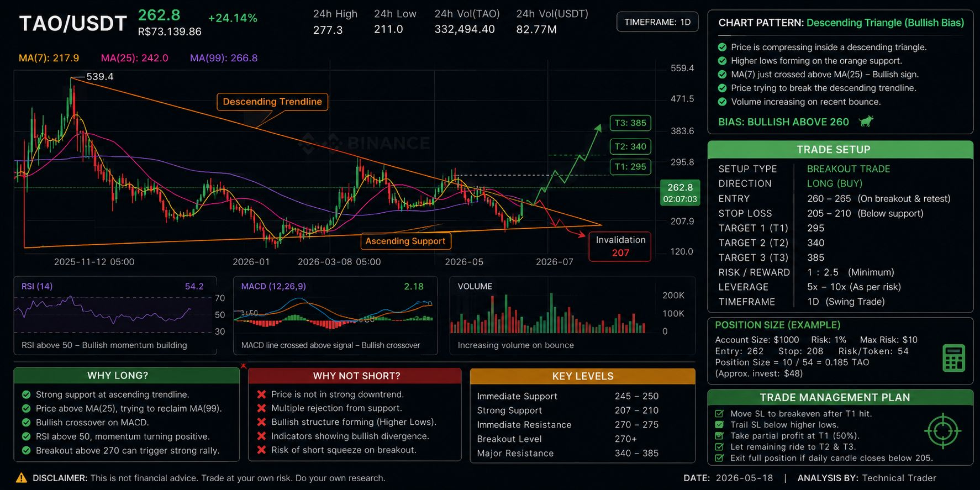Click the check icon beside 'Price trying to break the descending trendline'
The width and height of the screenshot is (980, 490).
tap(722, 88)
